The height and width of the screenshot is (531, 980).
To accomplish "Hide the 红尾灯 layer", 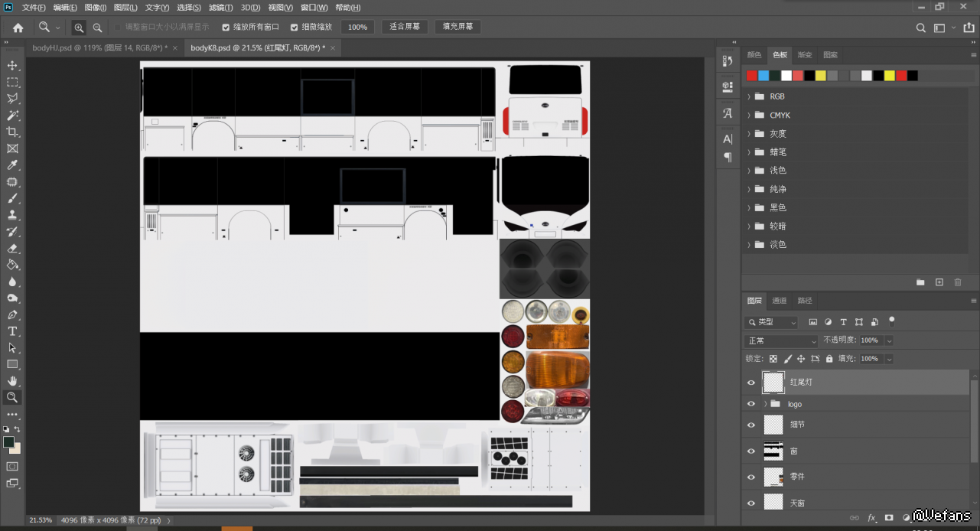I will click(x=751, y=383).
